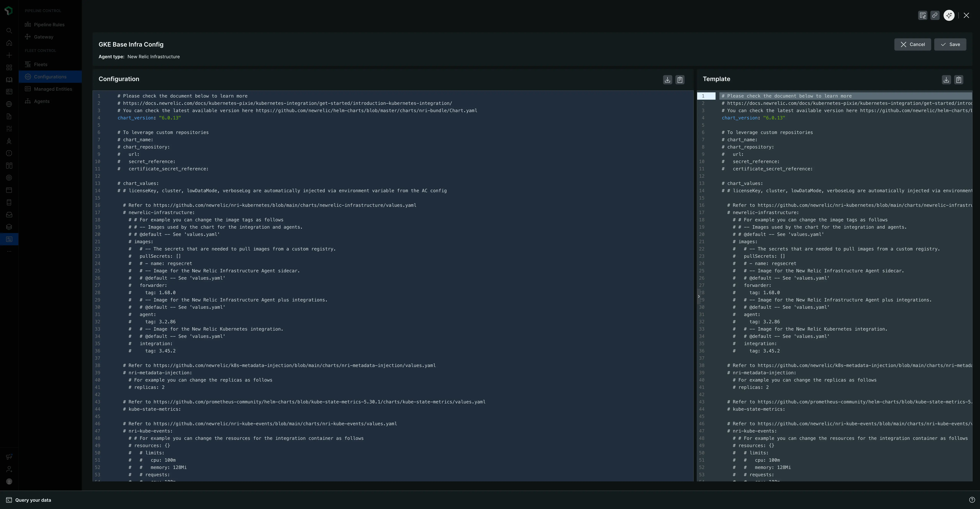Copy the Configuration to clipboard
The width and height of the screenshot is (980, 509).
(680, 80)
